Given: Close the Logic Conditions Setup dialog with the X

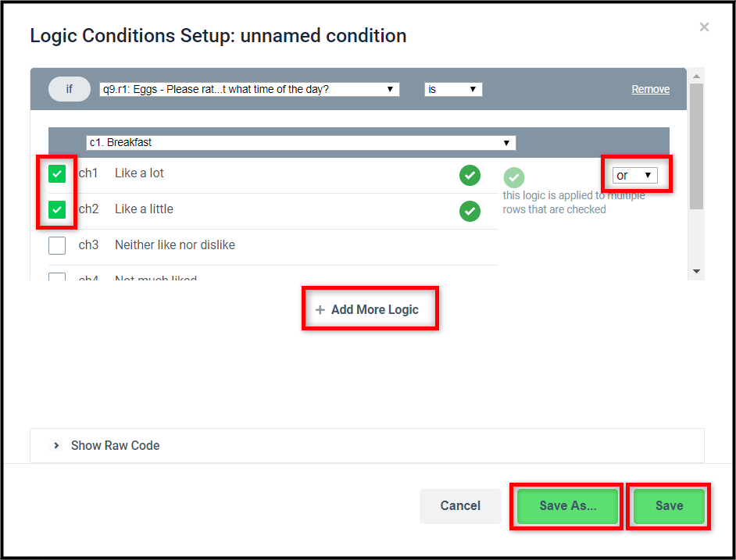Looking at the screenshot, I should click(704, 27).
